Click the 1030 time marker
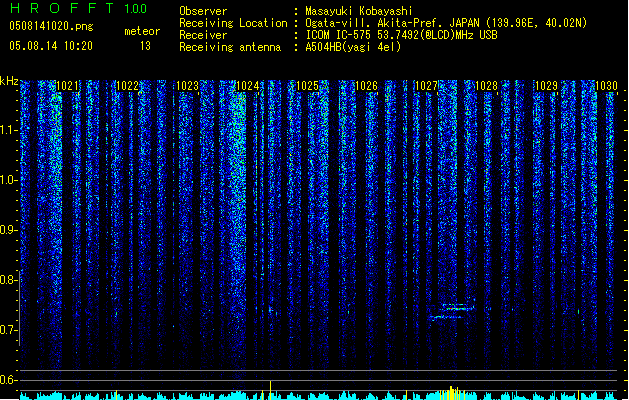The width and height of the screenshot is (629, 400). (606, 86)
